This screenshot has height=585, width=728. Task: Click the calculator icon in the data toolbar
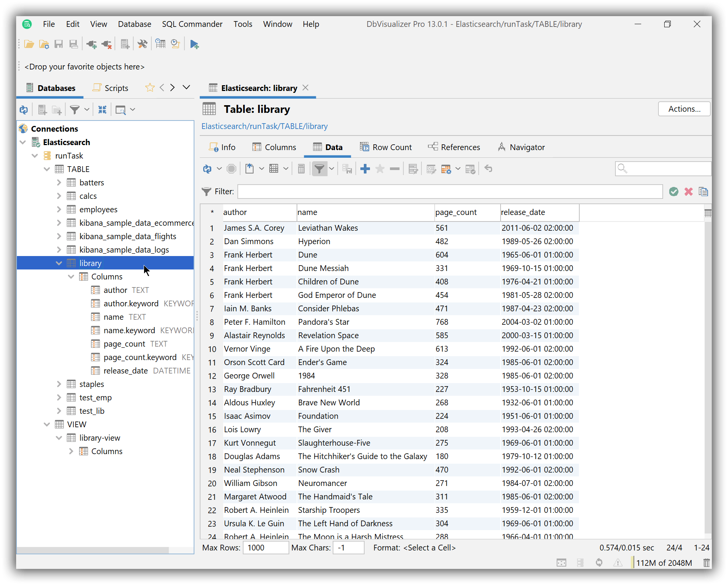(301, 169)
